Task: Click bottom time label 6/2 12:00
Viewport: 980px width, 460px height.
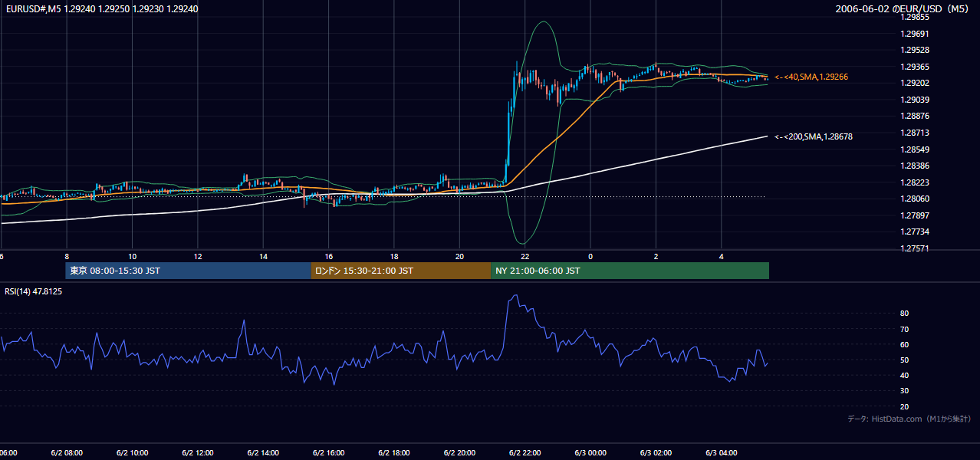Action: pyautogui.click(x=198, y=453)
